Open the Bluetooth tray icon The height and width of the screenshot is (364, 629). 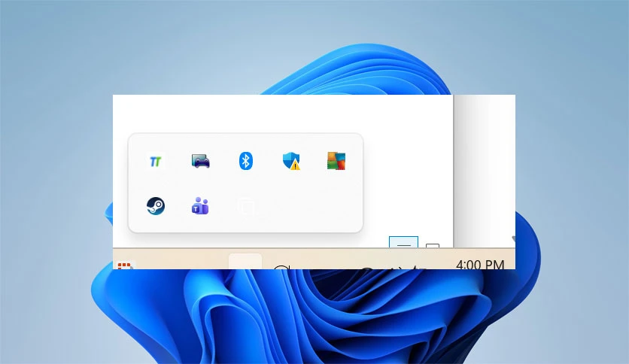246,161
